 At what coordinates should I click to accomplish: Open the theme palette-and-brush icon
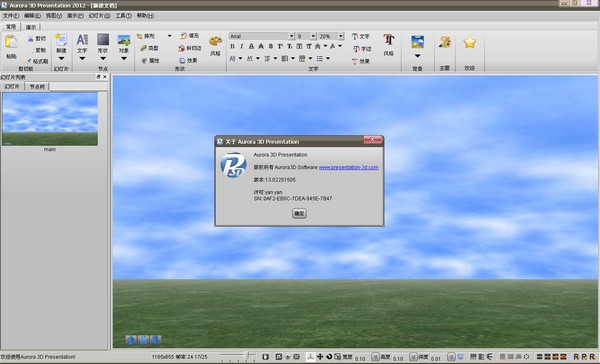click(x=445, y=42)
